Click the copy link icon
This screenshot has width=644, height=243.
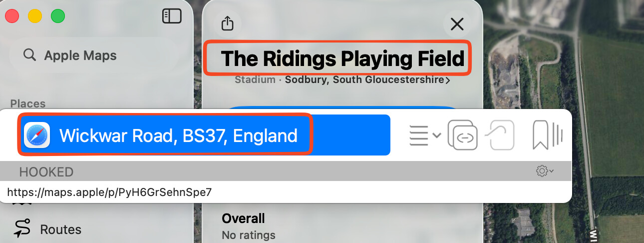tap(462, 135)
